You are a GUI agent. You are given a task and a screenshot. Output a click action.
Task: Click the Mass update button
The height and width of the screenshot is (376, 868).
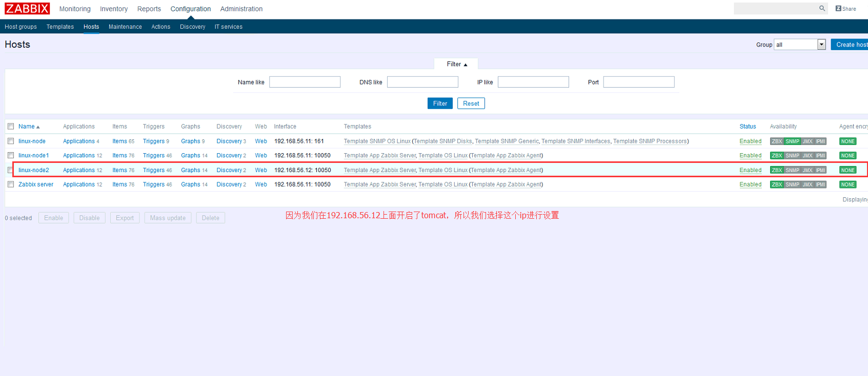168,218
